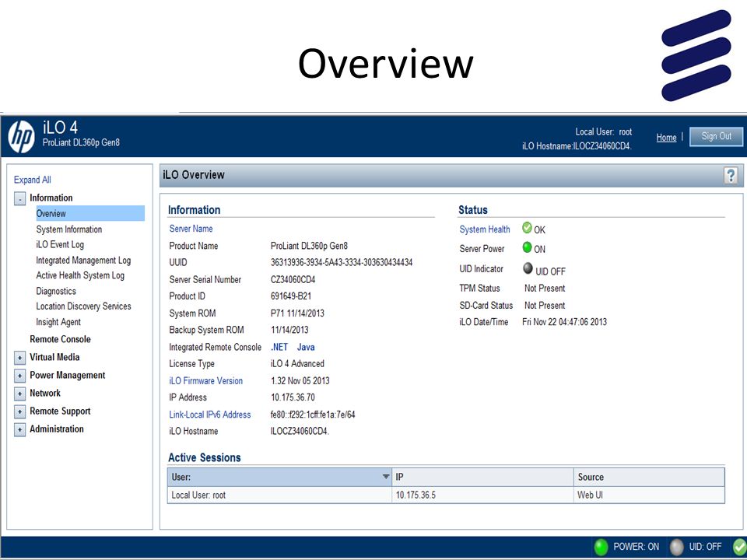This screenshot has width=747, height=560.
Task: Open the Diagnostics page
Action: point(56,291)
